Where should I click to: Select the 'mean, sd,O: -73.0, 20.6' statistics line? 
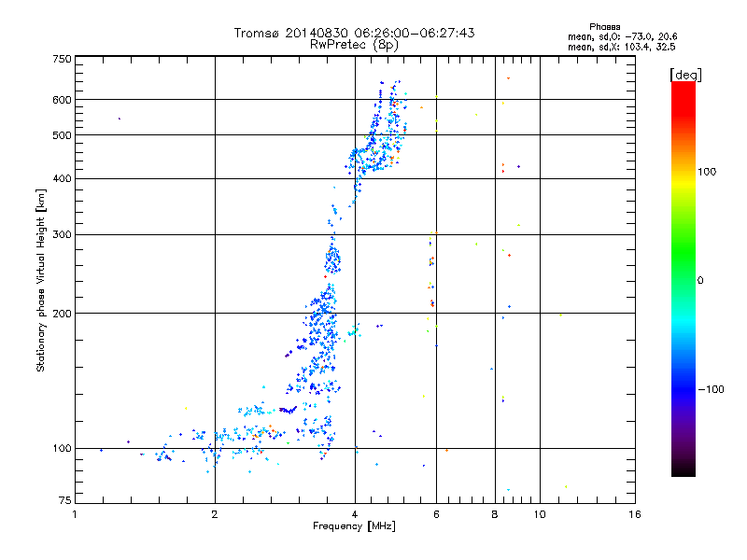(622, 36)
